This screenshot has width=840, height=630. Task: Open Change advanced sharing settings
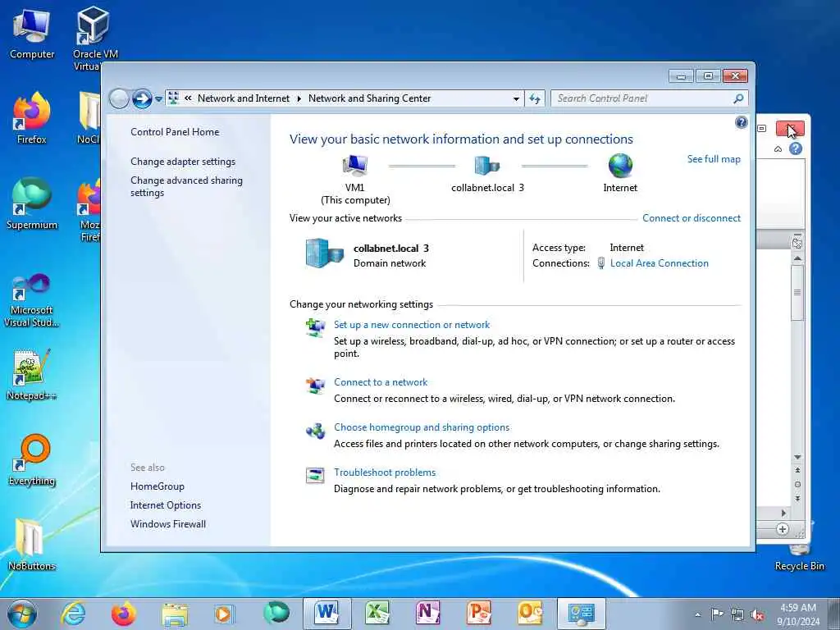tap(186, 186)
